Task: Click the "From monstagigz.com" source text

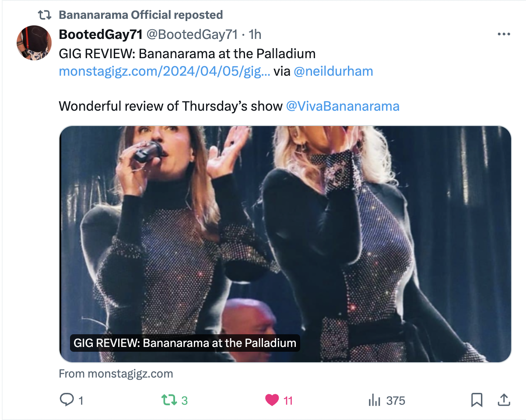Action: [116, 374]
